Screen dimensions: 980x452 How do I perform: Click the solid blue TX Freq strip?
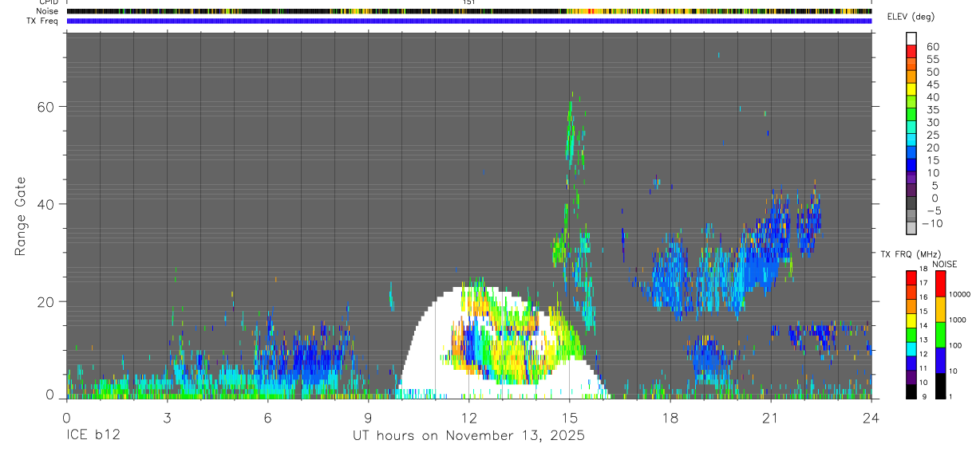click(x=469, y=21)
